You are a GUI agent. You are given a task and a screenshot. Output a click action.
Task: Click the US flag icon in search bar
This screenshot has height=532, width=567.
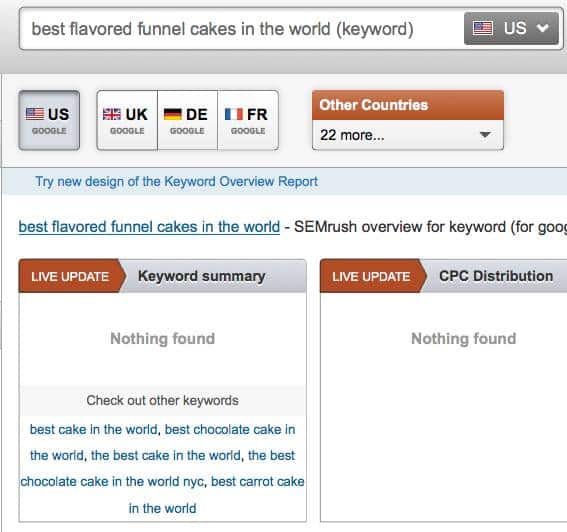click(x=483, y=28)
